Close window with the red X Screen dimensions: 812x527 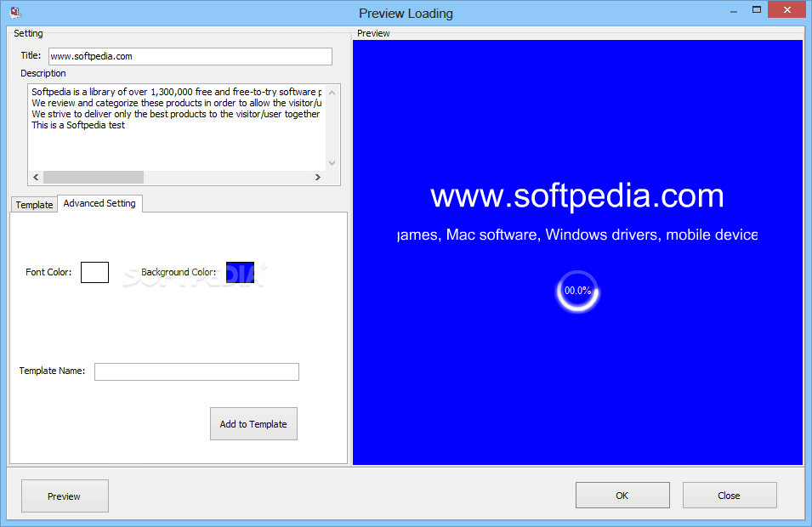pos(787,10)
